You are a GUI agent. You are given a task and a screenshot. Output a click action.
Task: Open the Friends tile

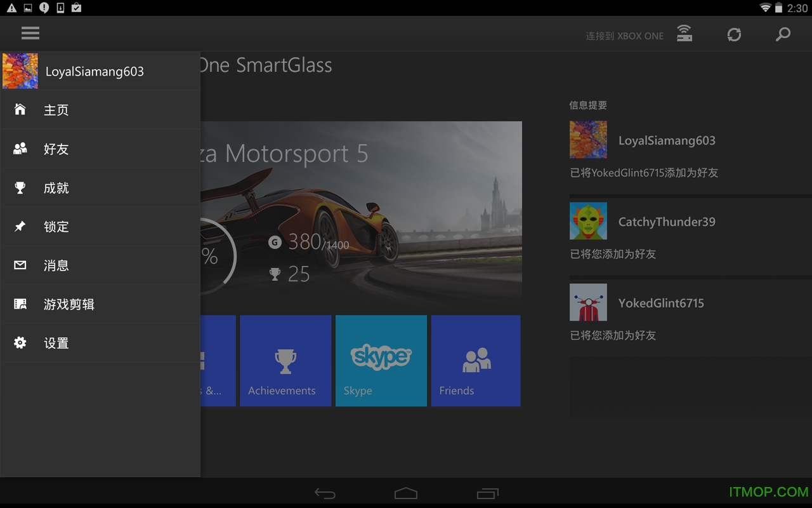pos(476,361)
